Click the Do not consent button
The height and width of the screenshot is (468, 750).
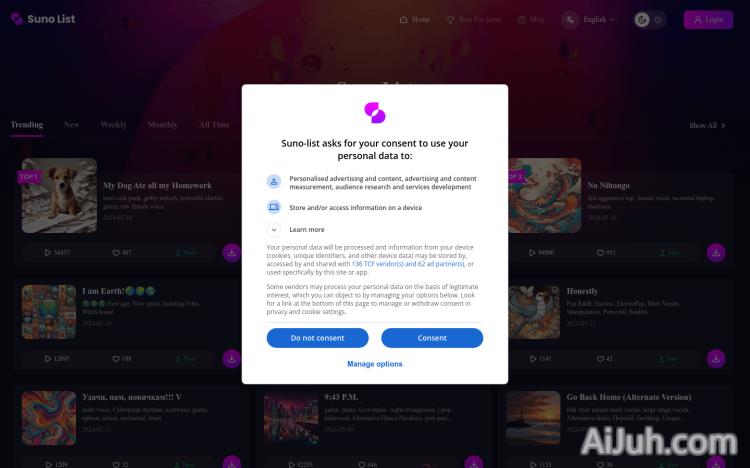(x=318, y=338)
